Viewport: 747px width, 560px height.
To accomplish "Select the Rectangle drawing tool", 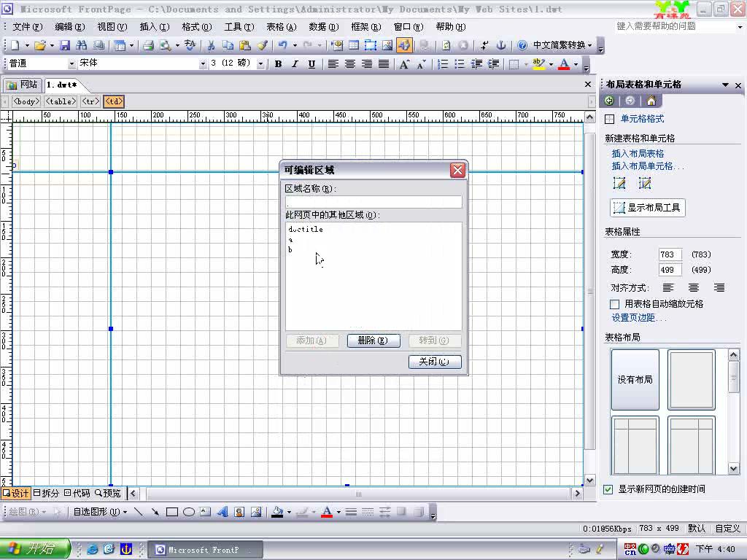I will tap(172, 512).
